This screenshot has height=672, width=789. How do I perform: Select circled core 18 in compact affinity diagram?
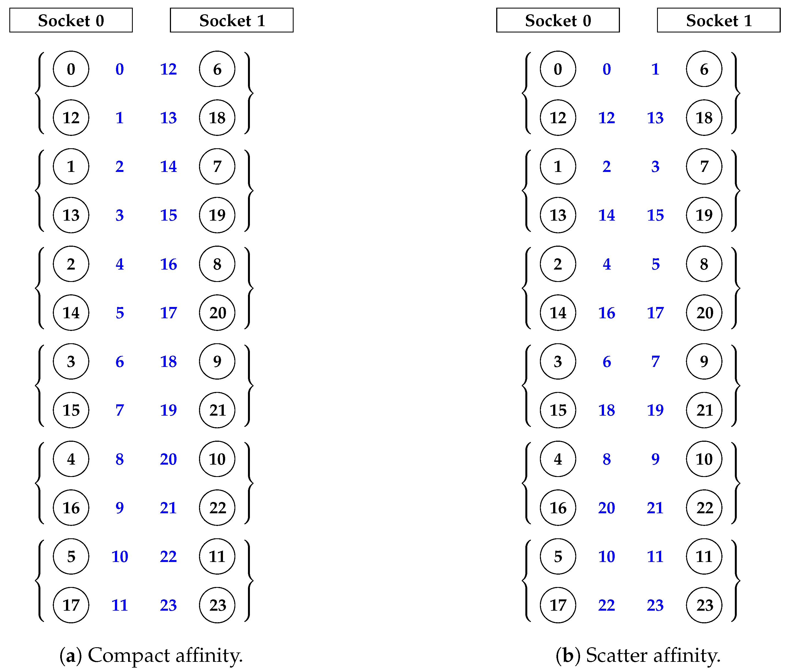coord(217,118)
